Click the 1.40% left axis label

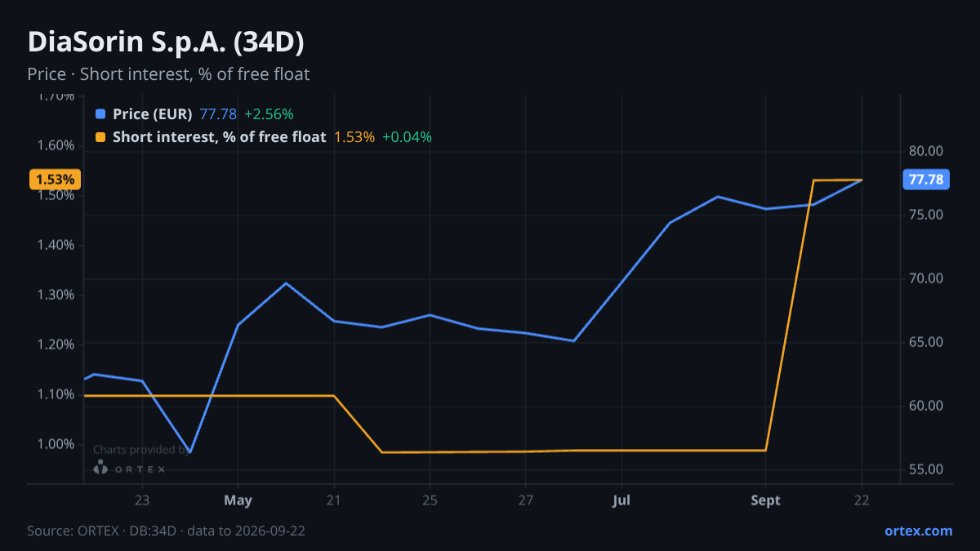point(56,245)
